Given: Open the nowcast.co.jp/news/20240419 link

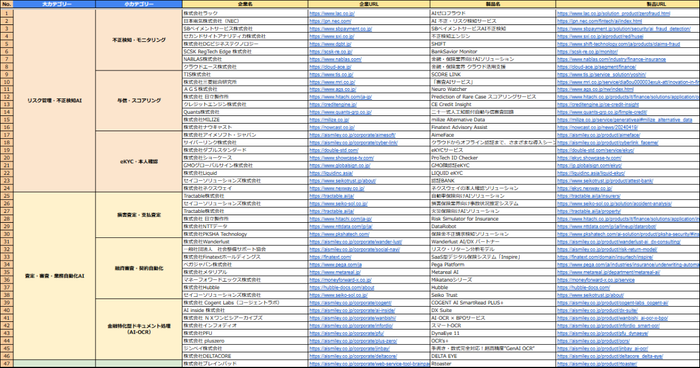Looking at the screenshot, I should click(x=597, y=127).
